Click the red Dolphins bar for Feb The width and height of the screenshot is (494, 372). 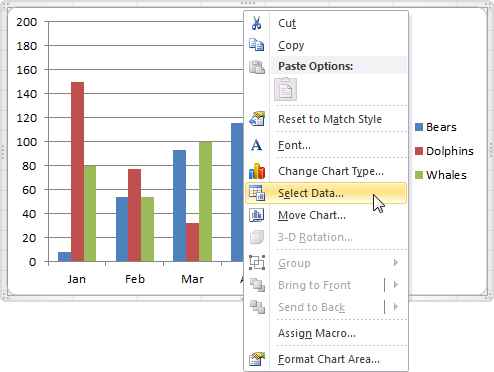135,215
